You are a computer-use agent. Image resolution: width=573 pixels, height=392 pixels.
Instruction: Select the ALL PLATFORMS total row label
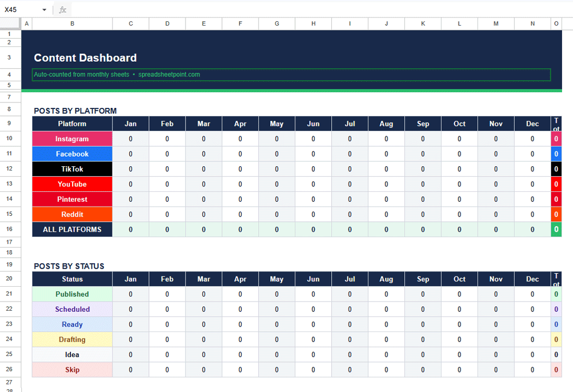click(x=72, y=230)
